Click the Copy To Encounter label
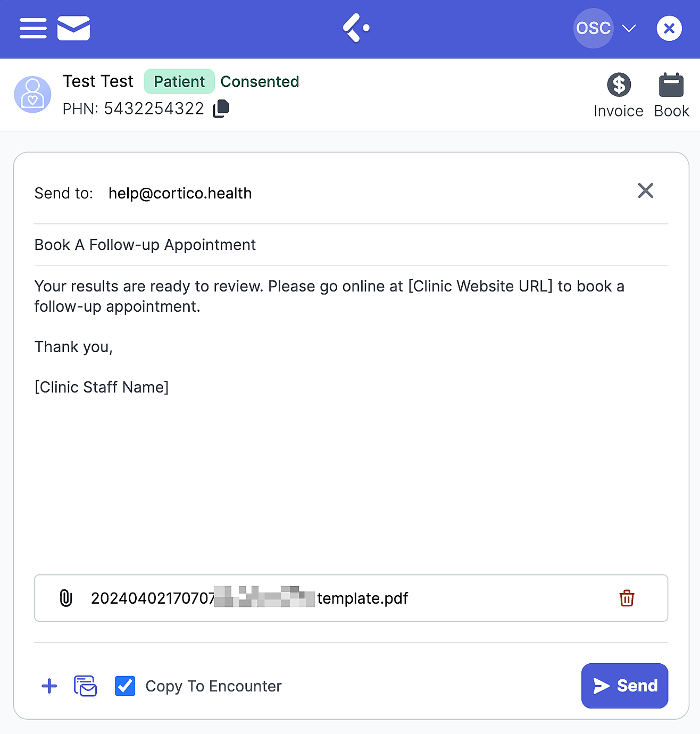The width and height of the screenshot is (700, 734). pyautogui.click(x=214, y=686)
